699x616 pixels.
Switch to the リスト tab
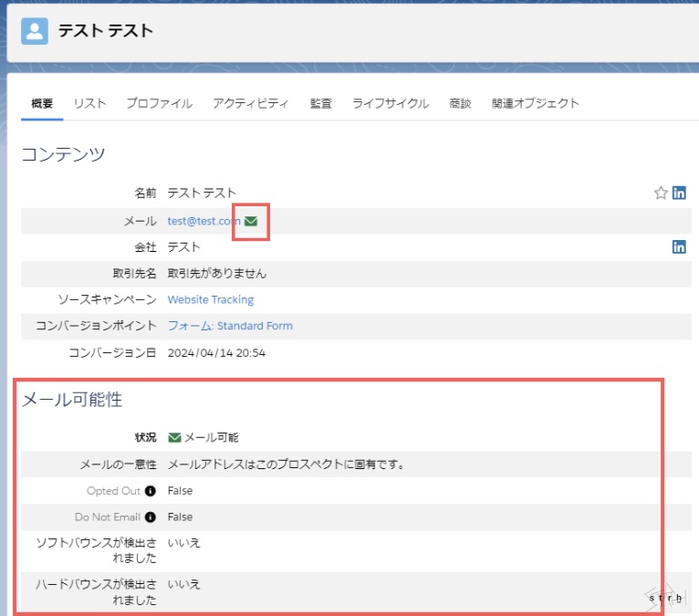point(89,104)
